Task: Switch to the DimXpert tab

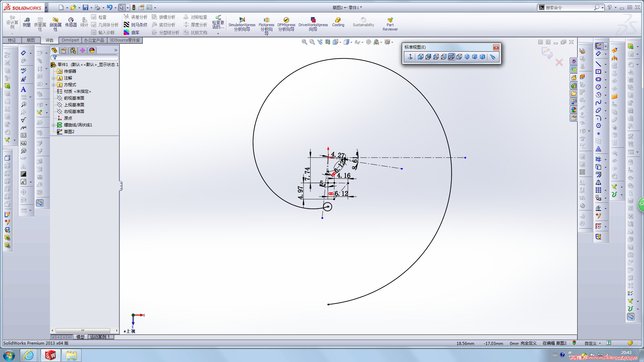Action: click(70, 40)
